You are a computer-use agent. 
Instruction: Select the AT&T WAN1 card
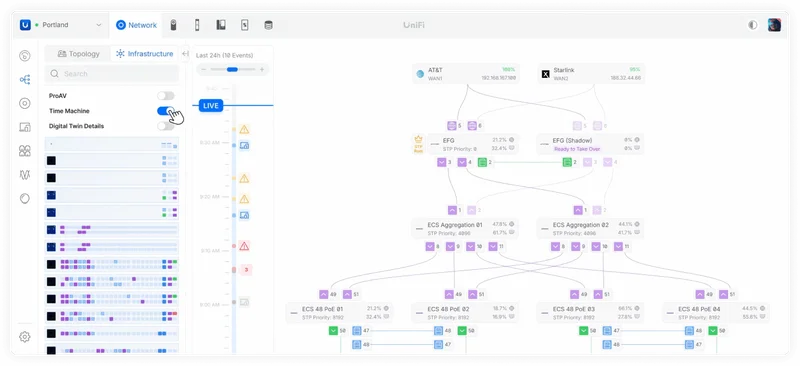tap(466, 74)
